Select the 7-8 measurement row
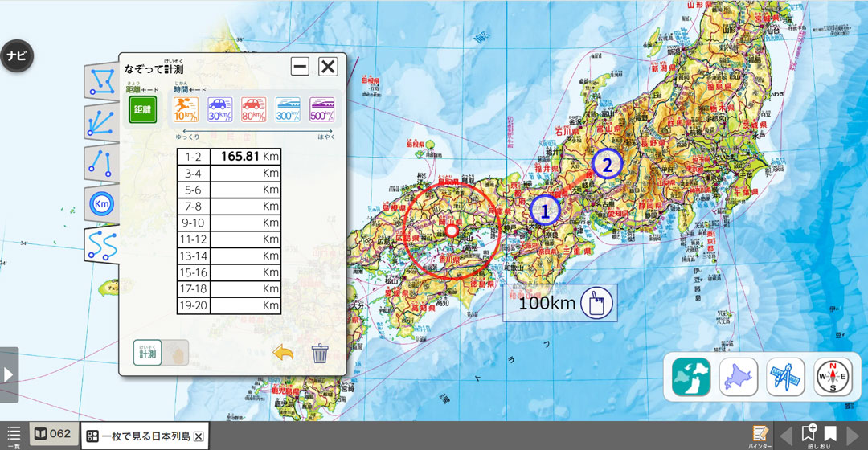Viewport: 868px width, 450px height. [228, 207]
